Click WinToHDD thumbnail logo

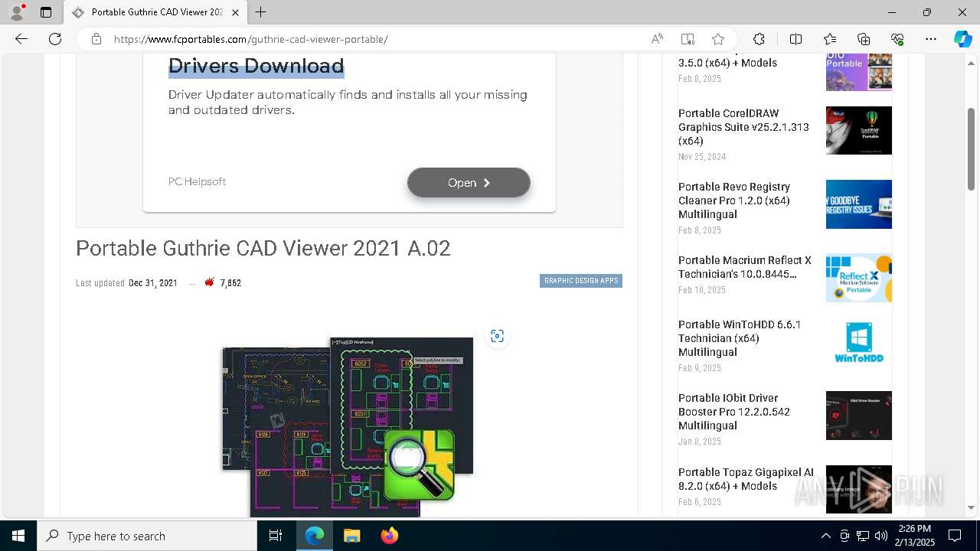[859, 342]
